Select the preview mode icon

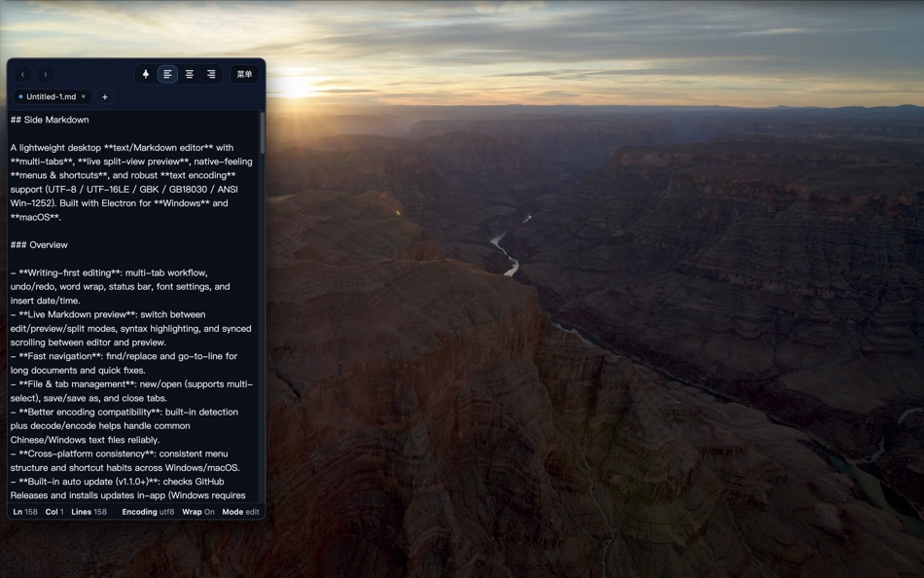tap(211, 74)
